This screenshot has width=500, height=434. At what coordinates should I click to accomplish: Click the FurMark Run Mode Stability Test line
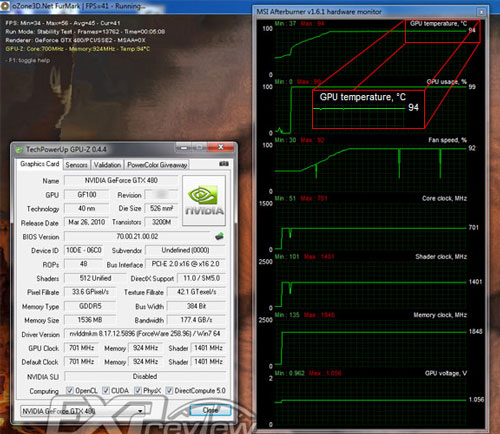tap(85, 32)
